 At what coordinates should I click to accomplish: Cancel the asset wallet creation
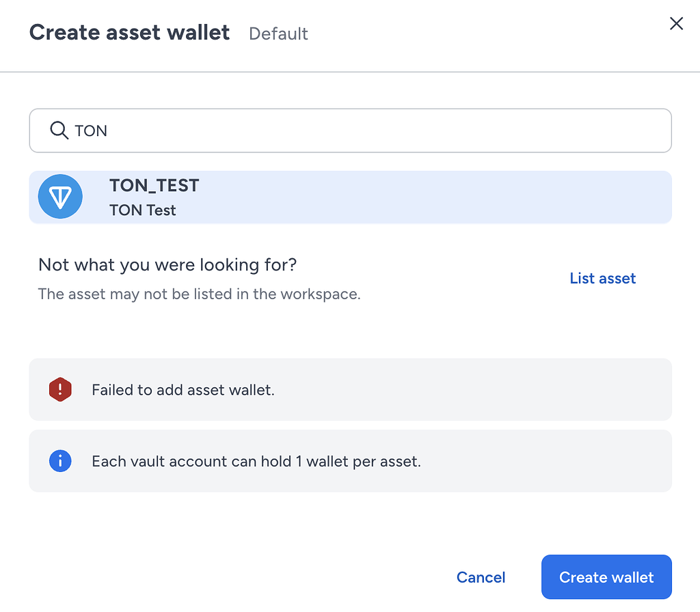click(481, 577)
